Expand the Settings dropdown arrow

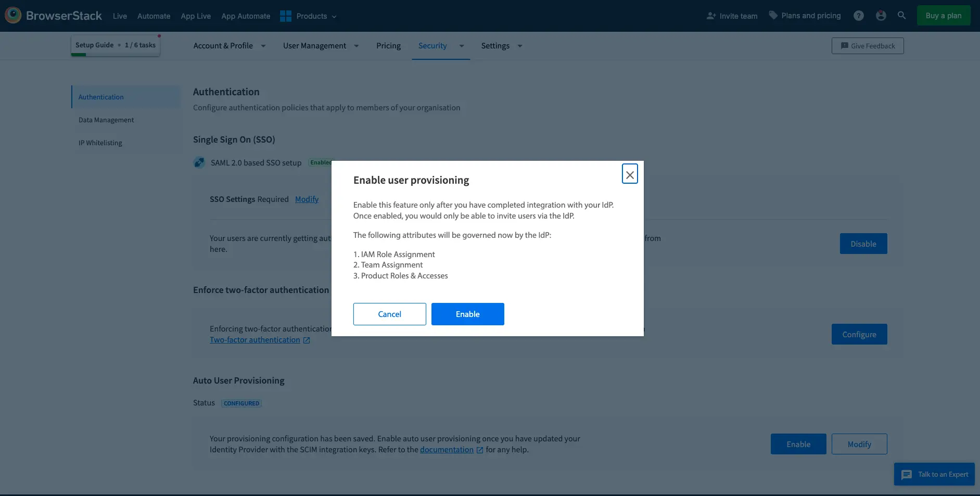[520, 46]
